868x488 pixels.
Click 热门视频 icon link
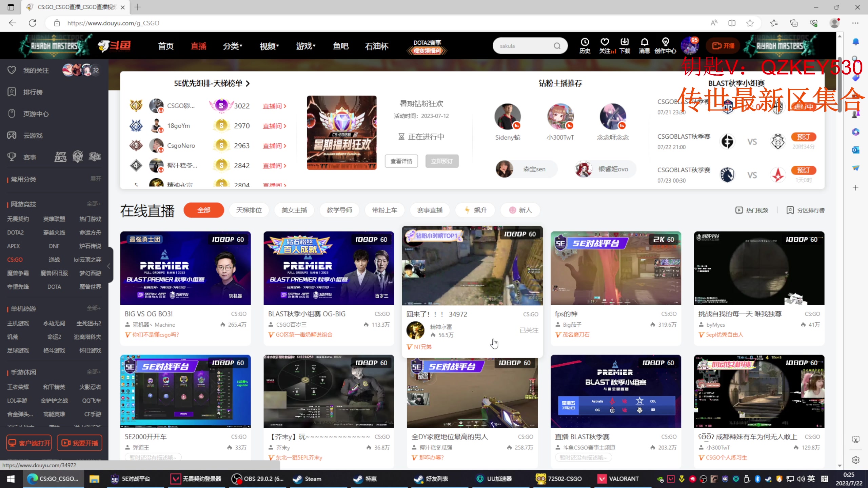pyautogui.click(x=751, y=210)
